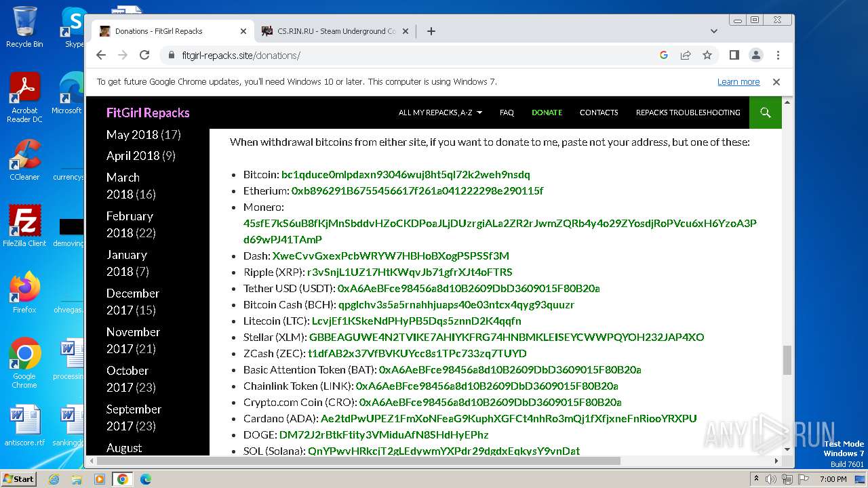Click the browser back arrow
The height and width of the screenshot is (488, 868).
(x=101, y=55)
